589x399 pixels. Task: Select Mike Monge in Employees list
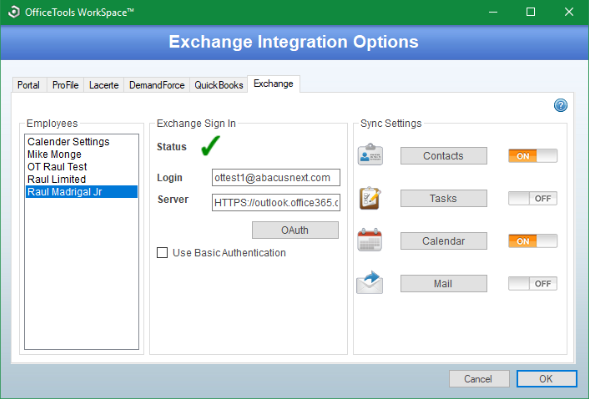click(82, 154)
